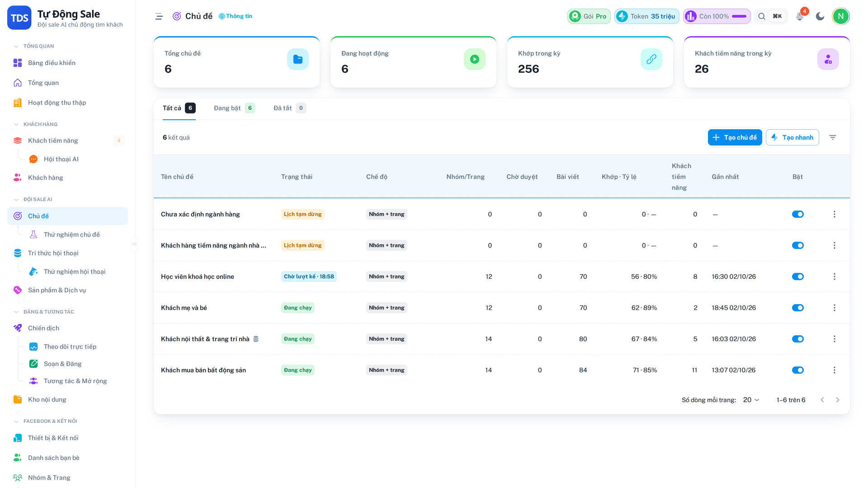Open row actions for Khách mua bán bất động sản

coord(835,370)
